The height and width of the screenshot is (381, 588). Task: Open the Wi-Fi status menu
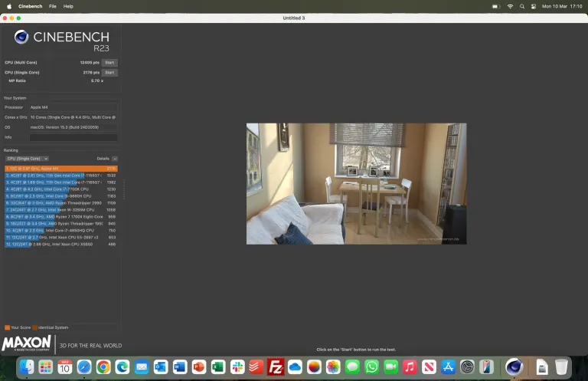(510, 5)
